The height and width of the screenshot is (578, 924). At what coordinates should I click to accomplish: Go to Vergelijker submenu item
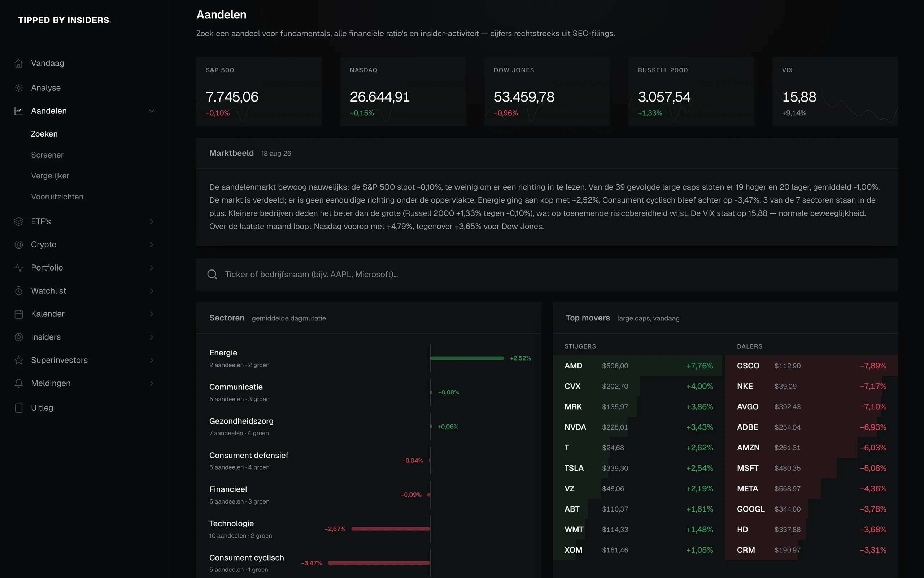pos(50,176)
